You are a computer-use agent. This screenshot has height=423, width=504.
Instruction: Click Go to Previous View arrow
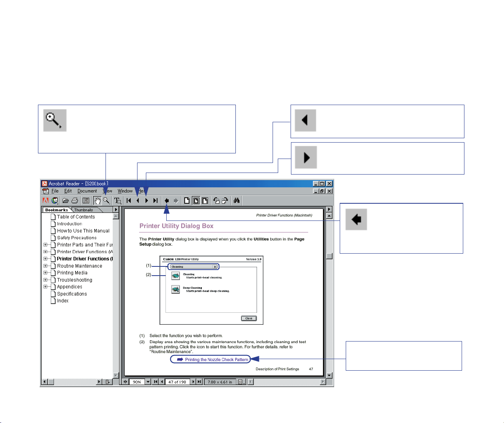coord(167,201)
